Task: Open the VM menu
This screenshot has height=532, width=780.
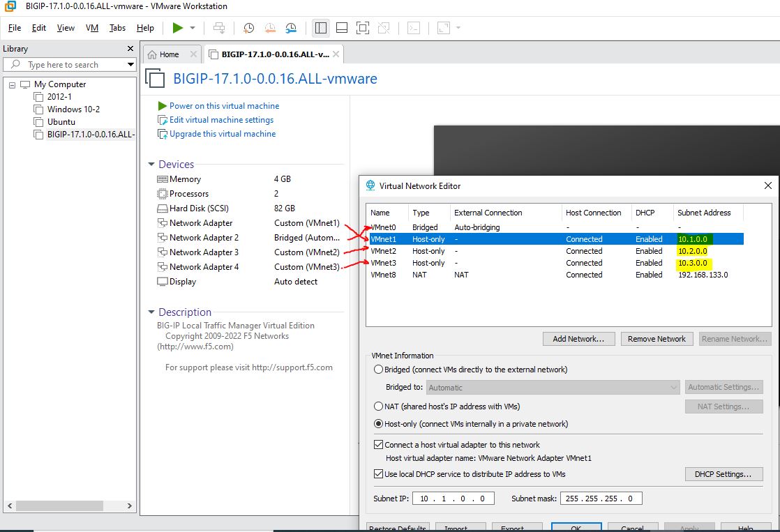Action: point(92,28)
